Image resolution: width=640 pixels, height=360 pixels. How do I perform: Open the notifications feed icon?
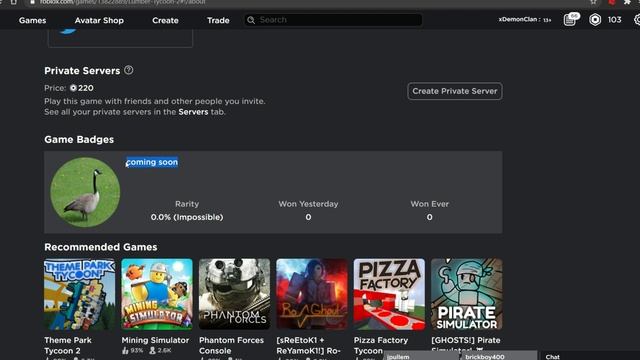(x=570, y=20)
